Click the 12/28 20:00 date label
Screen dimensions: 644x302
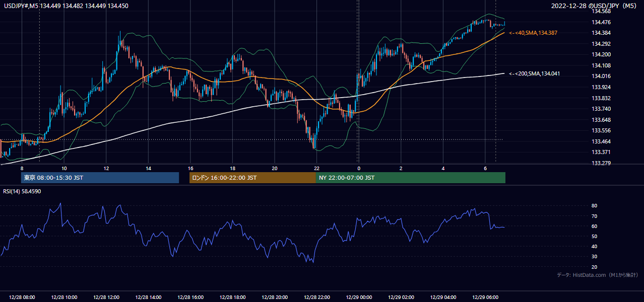[x=275, y=297]
